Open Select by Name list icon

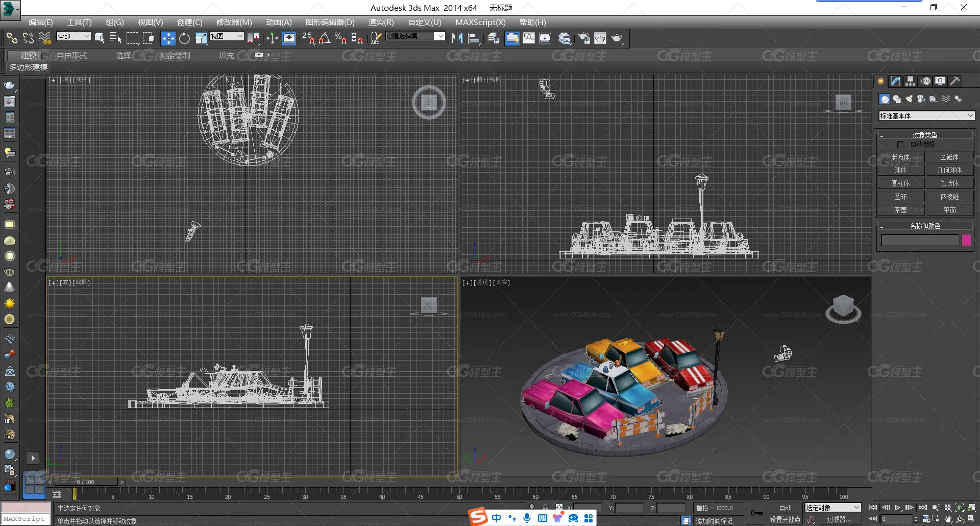[x=116, y=38]
